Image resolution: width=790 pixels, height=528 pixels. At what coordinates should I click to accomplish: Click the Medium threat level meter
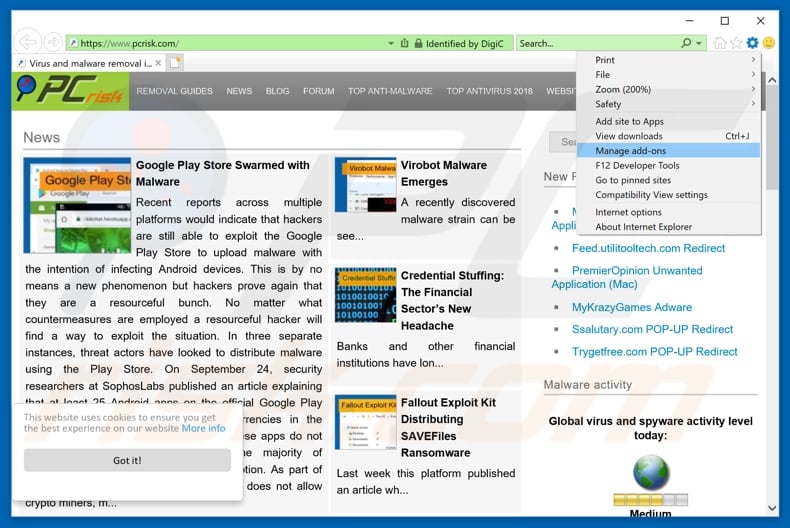pyautogui.click(x=650, y=500)
